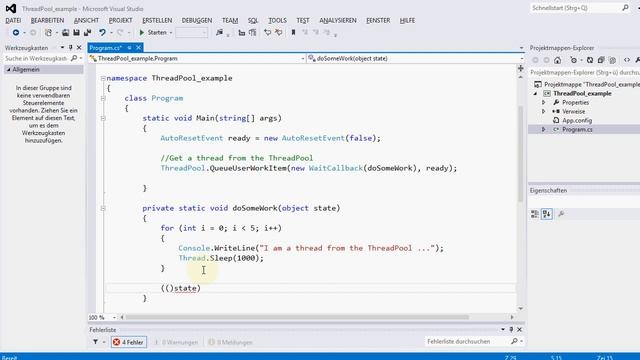Open the doSomeWork(object state) member dropdown
This screenshot has height=360, width=640.
coord(522,59)
